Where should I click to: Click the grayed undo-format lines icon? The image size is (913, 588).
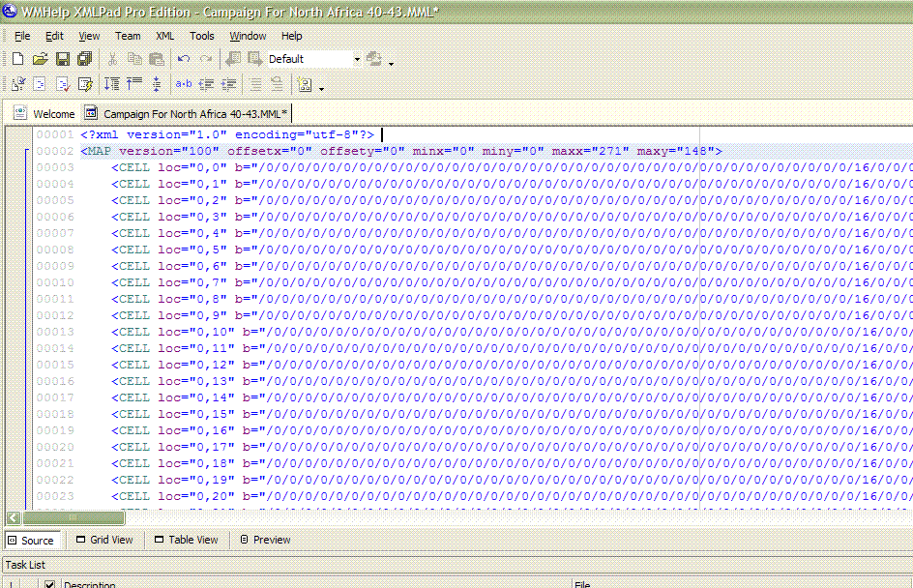coord(278,84)
